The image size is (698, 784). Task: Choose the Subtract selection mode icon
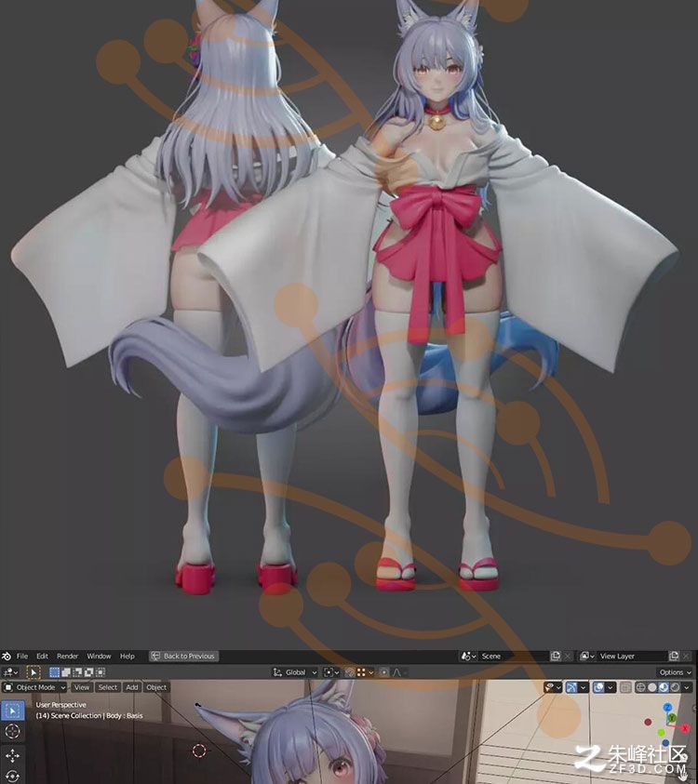[x=77, y=672]
